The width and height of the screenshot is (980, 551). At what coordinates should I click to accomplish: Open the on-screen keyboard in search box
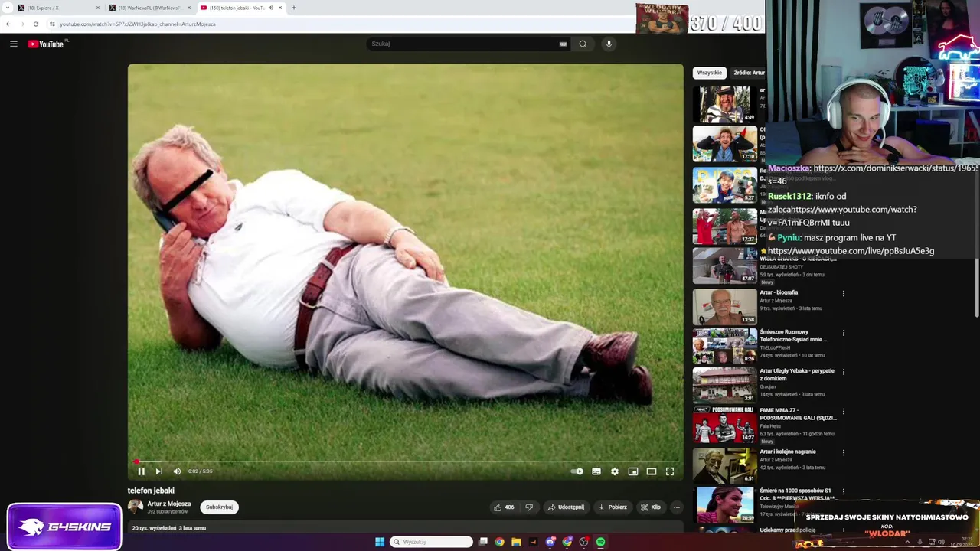pos(563,44)
